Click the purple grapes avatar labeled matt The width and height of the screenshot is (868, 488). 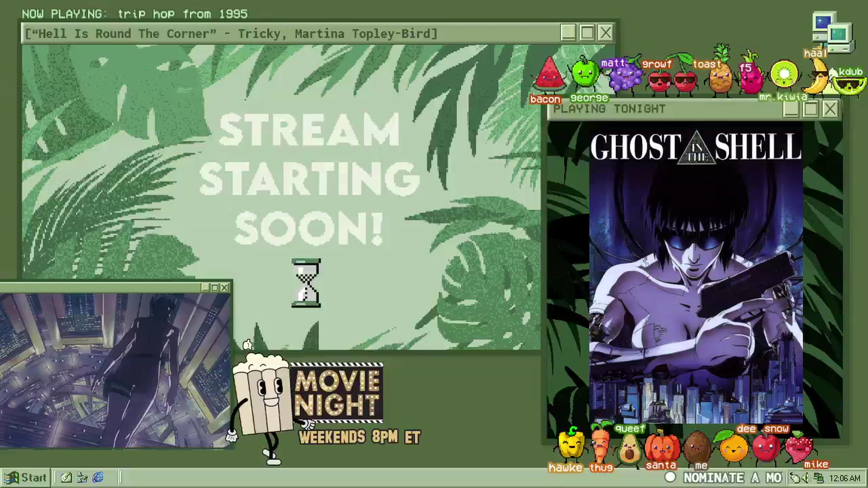(625, 76)
